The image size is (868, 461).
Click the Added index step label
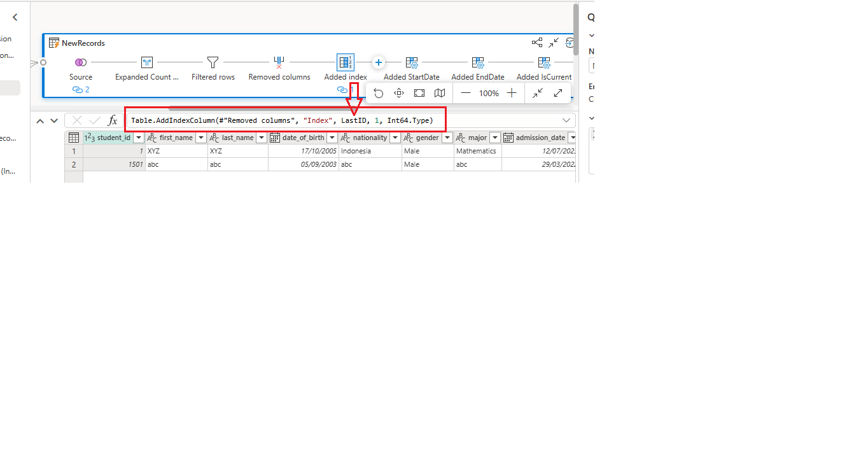tap(346, 77)
